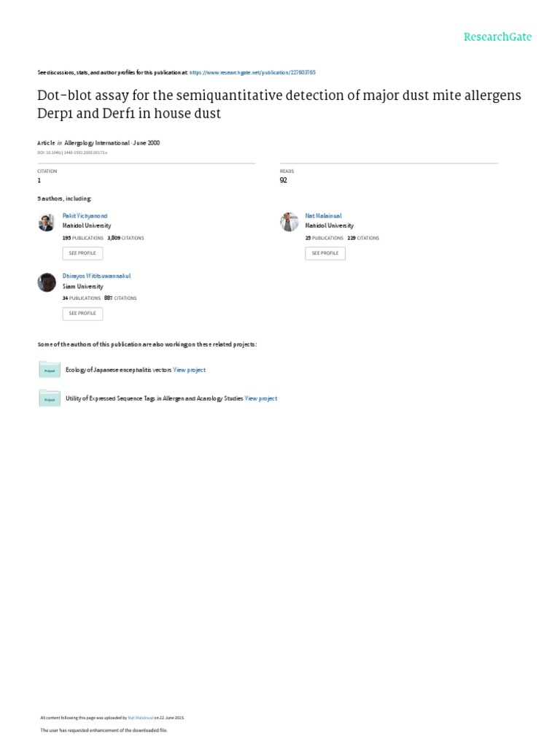The width and height of the screenshot is (560, 747).
Task: View project for Utility of Expressed Sequence Tags
Action: [261, 398]
